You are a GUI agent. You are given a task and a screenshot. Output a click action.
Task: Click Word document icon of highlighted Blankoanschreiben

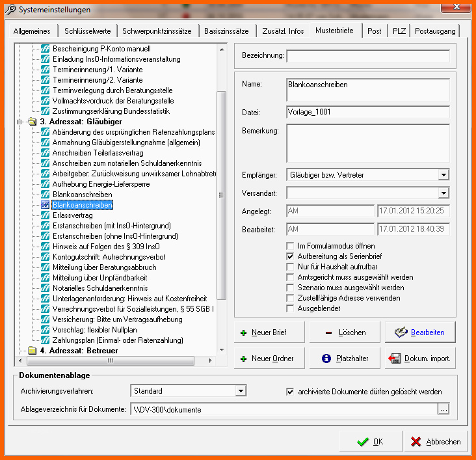click(45, 205)
